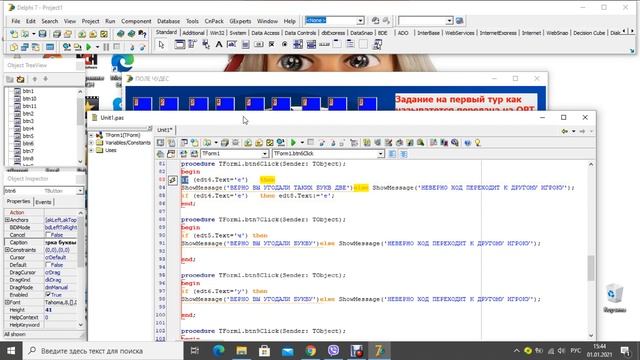Pick the Edit box component in the palette

pos(232,44)
